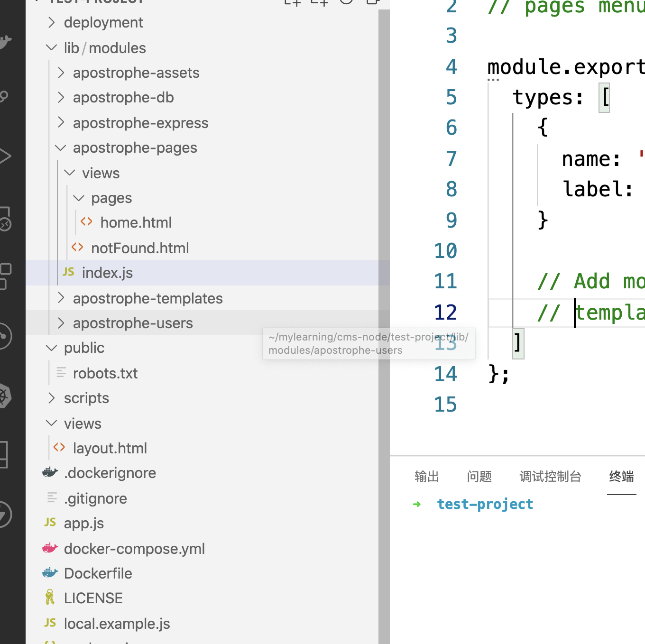Screen dimensions: 645x644
Task: Click the JS icon beside local.example.js
Action: [x=50, y=623]
